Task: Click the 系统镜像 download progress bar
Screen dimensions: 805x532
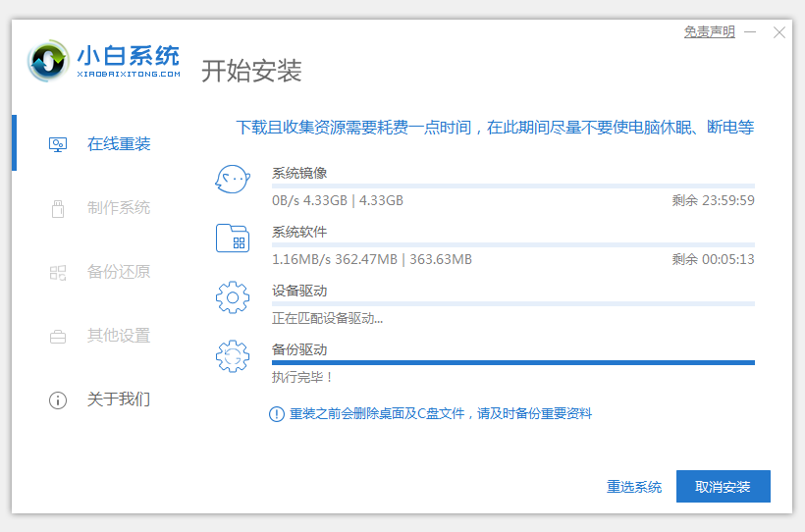Action: (x=512, y=186)
